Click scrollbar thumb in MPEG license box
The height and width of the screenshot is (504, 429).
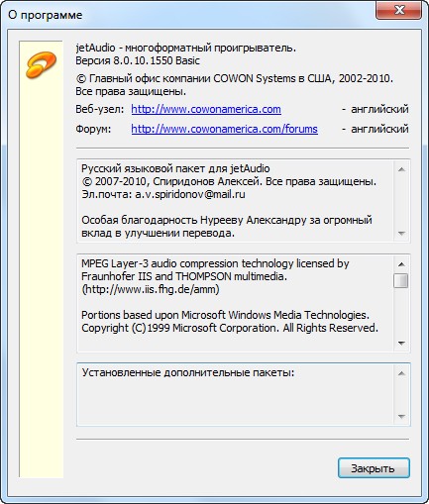401,280
